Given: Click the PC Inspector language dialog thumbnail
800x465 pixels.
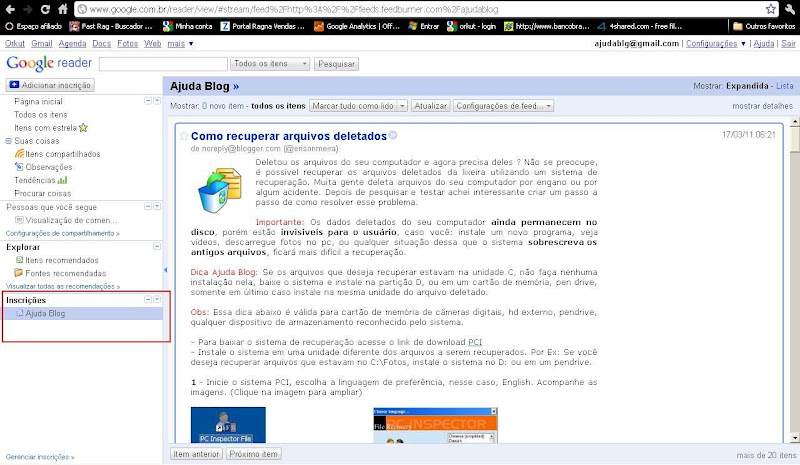Looking at the screenshot, I should [x=435, y=425].
